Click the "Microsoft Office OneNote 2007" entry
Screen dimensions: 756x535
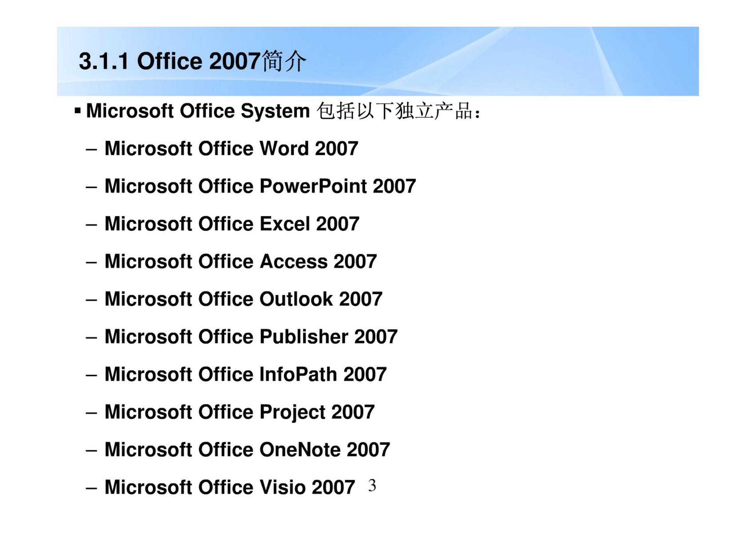pos(247,449)
